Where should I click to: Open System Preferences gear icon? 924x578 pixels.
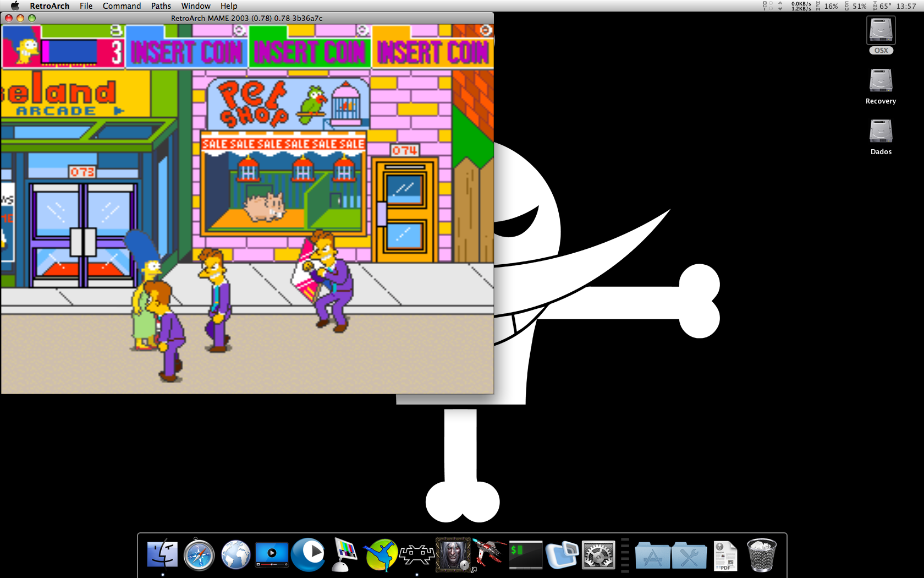(x=598, y=555)
